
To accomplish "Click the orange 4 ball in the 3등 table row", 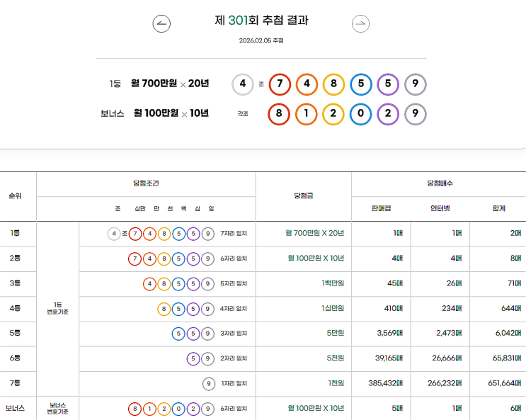I will click(149, 284).
